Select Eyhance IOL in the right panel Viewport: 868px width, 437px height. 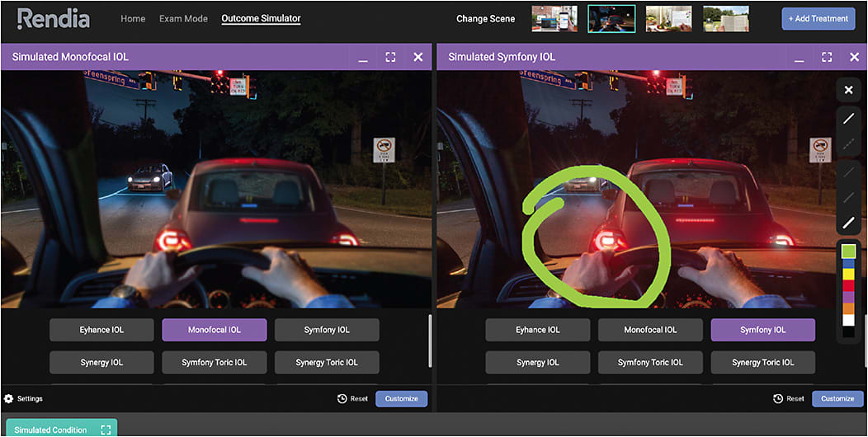tap(538, 330)
